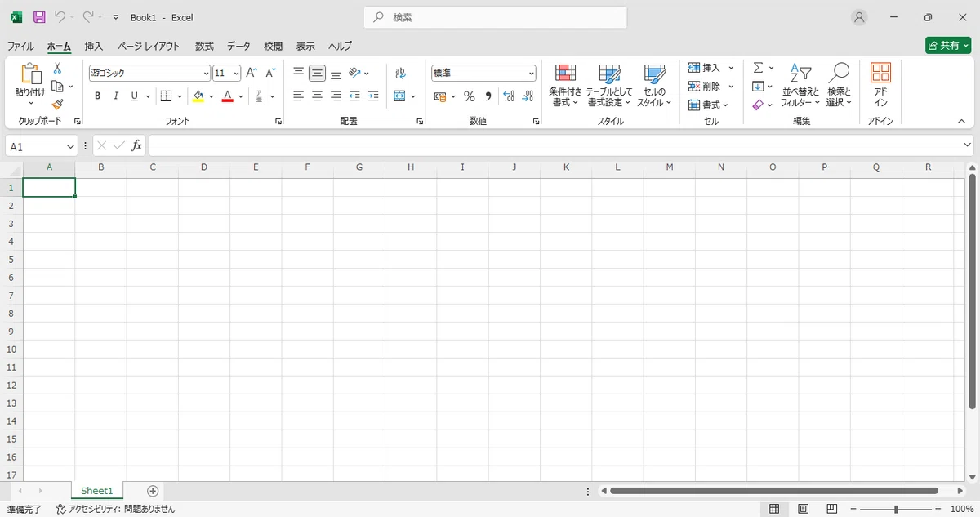
Task: Decrease indent icon
Action: pyautogui.click(x=354, y=96)
